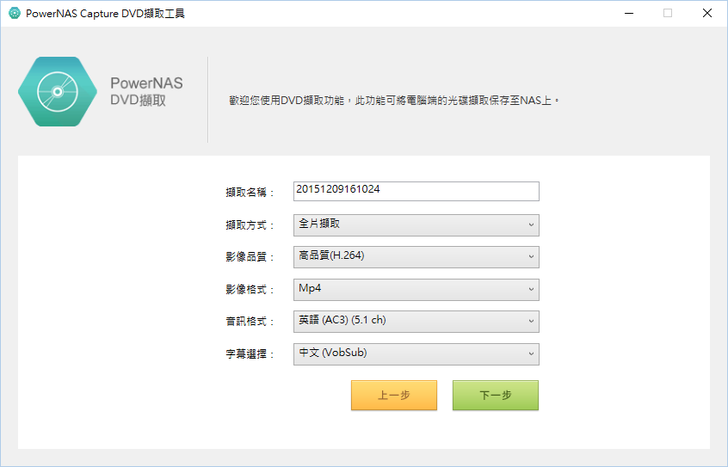Image resolution: width=728 pixels, height=467 pixels.
Task: Open the 影像品質 dropdown showing 高品質(H.264)
Action: click(x=416, y=257)
